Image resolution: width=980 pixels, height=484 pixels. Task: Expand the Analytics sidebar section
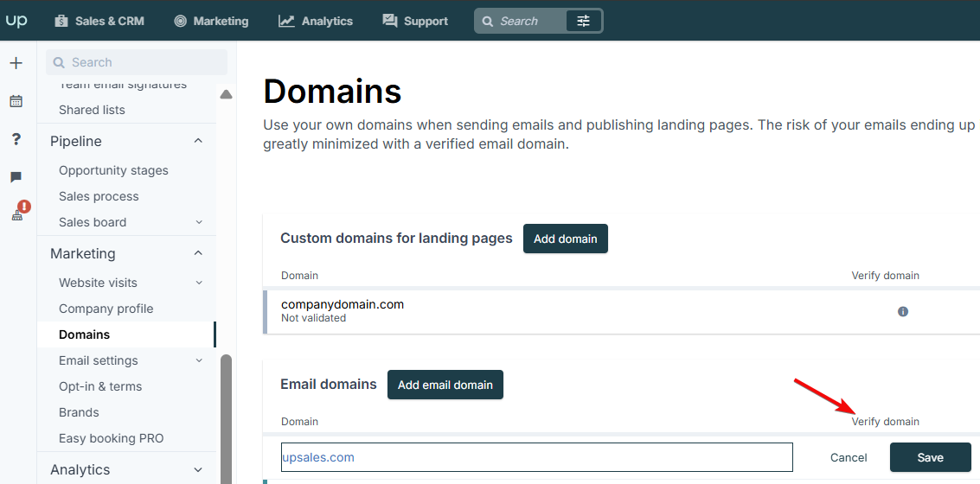point(198,469)
